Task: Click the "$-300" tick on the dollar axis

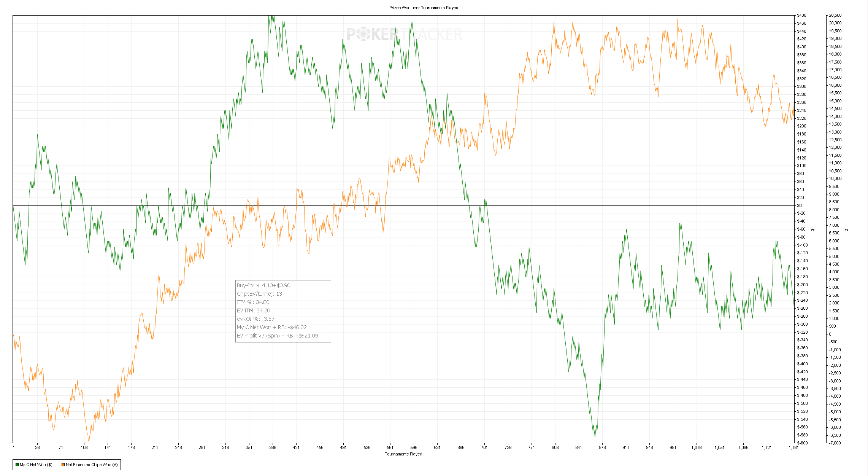Action: (802, 324)
